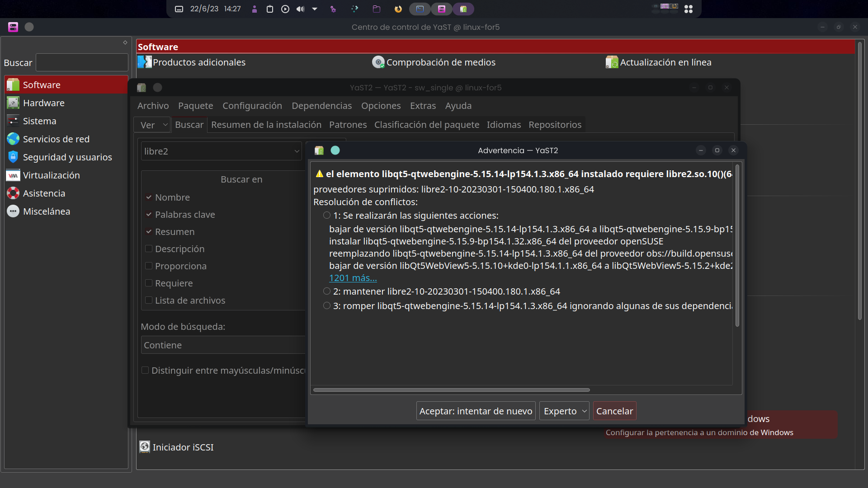Click the virtual desktop pager in panel
This screenshot has width=868, height=488.
665,9
